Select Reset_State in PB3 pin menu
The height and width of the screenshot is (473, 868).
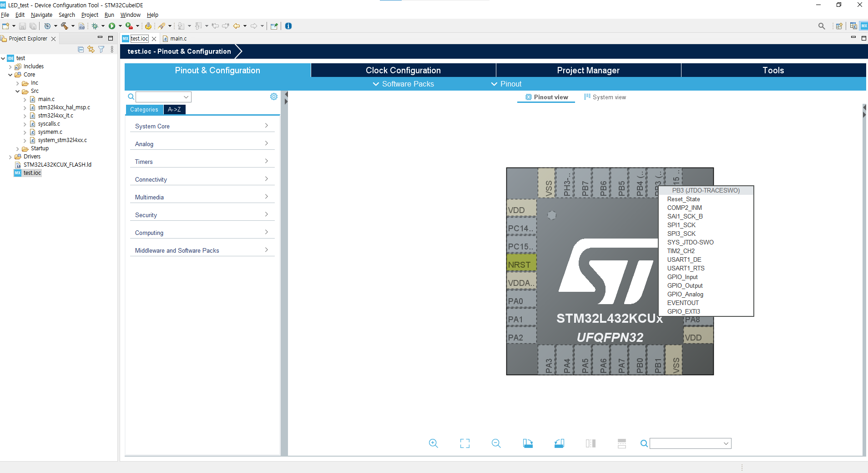pyautogui.click(x=683, y=199)
